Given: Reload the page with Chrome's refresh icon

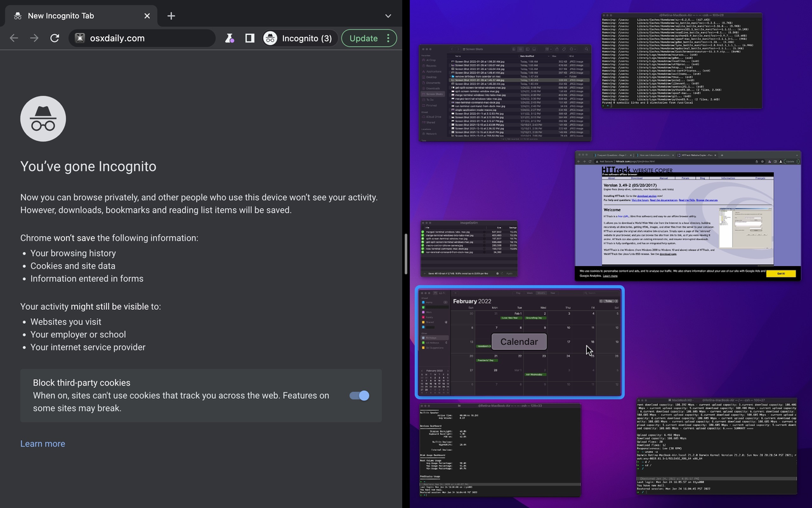Looking at the screenshot, I should [55, 38].
